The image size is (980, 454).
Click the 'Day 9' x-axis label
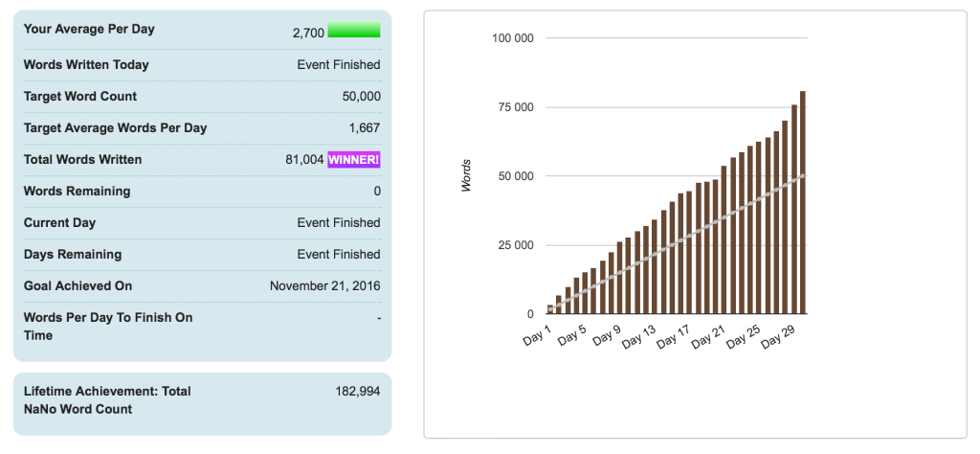pos(608,335)
